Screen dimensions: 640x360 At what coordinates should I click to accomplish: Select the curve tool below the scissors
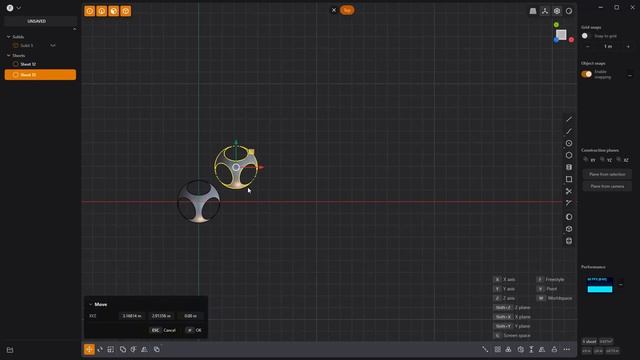point(569,203)
